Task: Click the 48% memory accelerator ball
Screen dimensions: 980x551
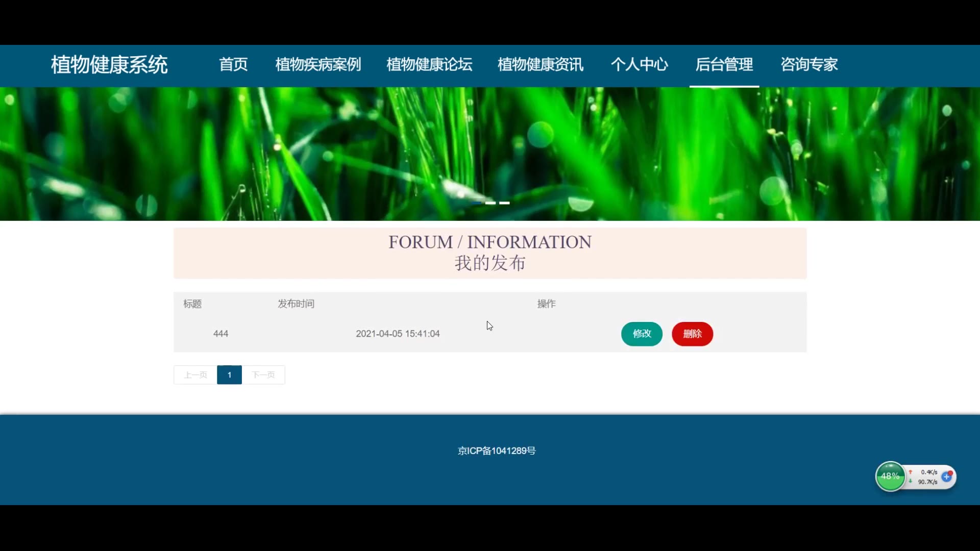Action: click(890, 477)
